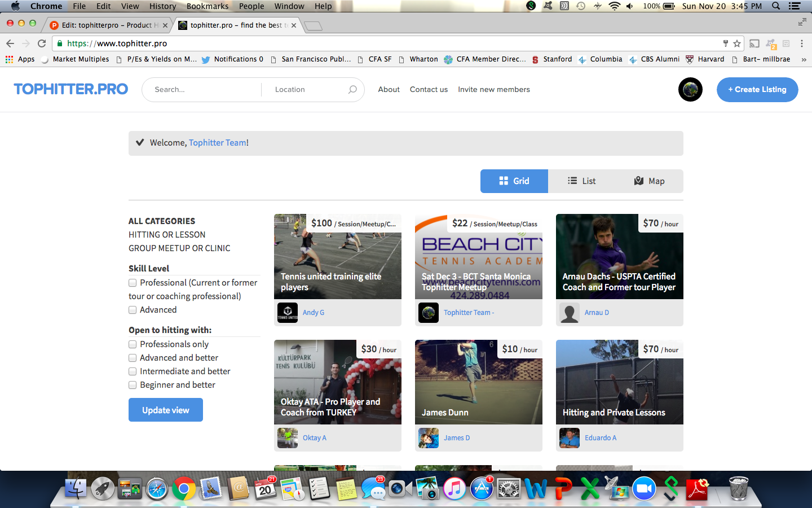
Task: Launch Safari from the dock
Action: 157,488
